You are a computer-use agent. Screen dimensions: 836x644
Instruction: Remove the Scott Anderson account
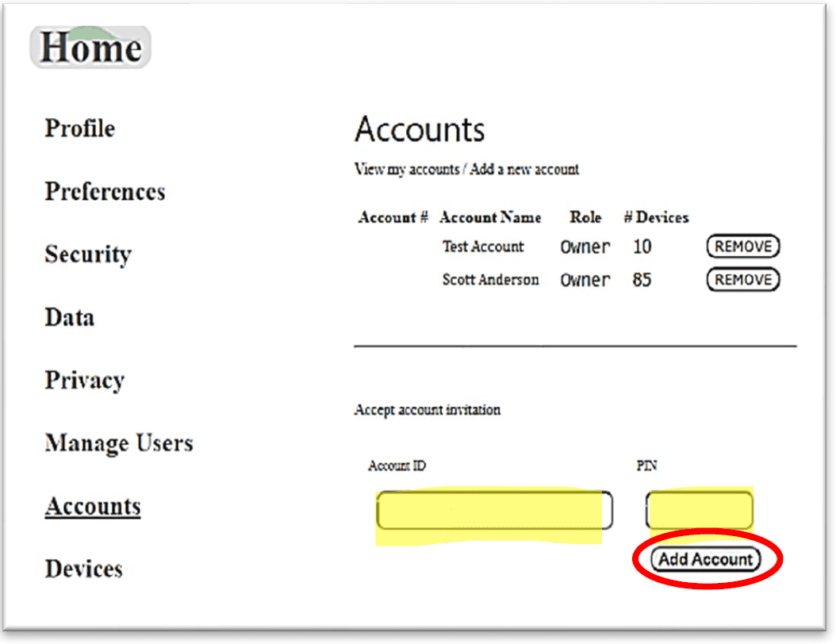pos(742,279)
